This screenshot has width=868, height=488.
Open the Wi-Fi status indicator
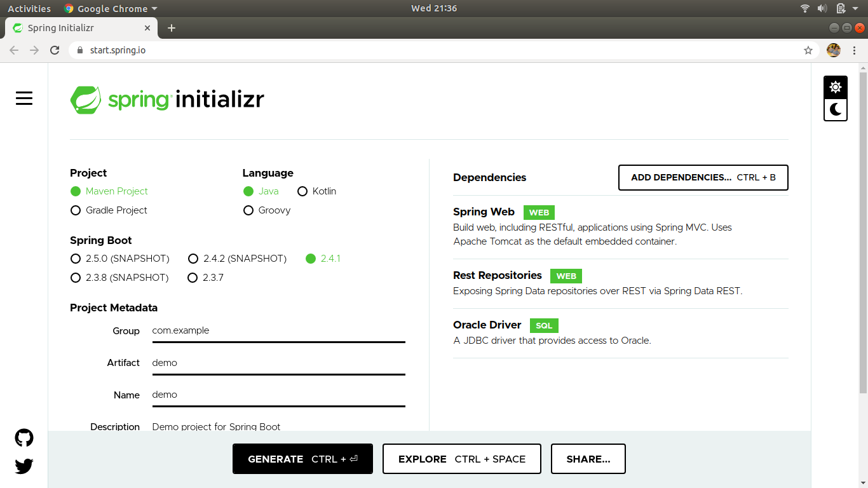pyautogui.click(x=805, y=8)
